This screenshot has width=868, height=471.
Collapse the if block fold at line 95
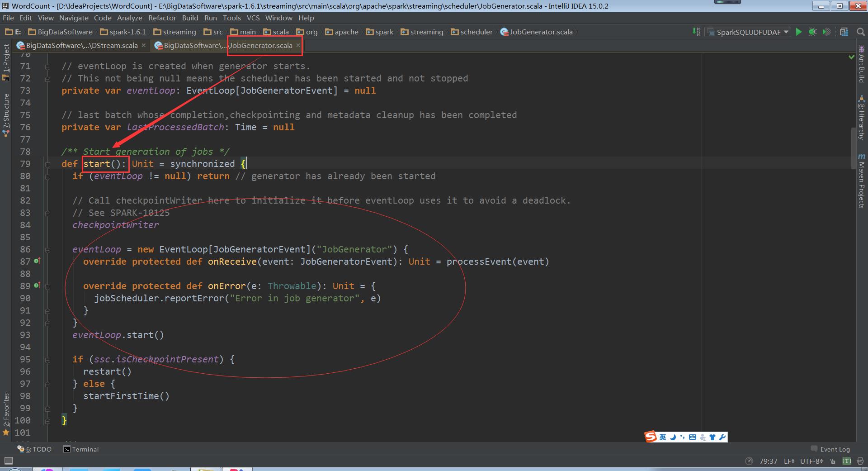click(47, 359)
